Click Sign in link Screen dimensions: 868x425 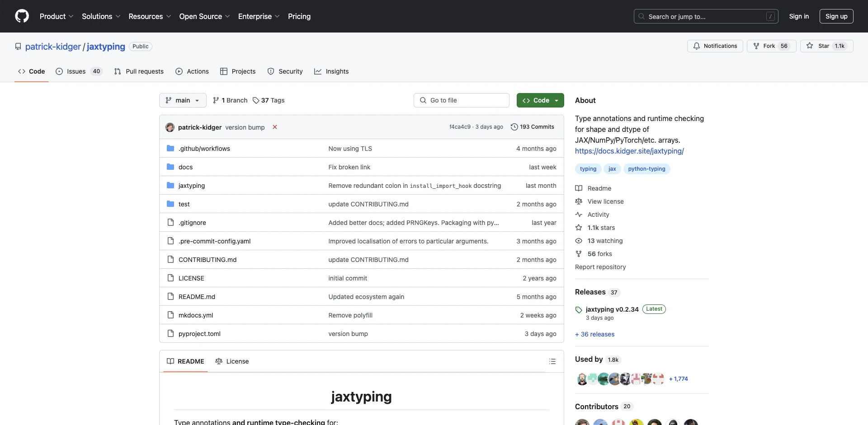tap(799, 16)
